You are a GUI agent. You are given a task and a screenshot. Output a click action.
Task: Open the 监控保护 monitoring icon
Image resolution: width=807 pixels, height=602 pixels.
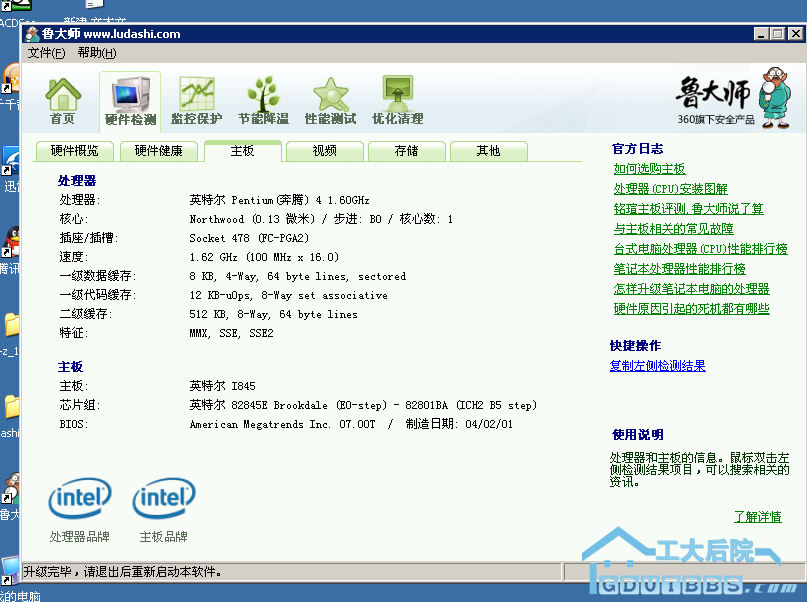pyautogui.click(x=197, y=101)
